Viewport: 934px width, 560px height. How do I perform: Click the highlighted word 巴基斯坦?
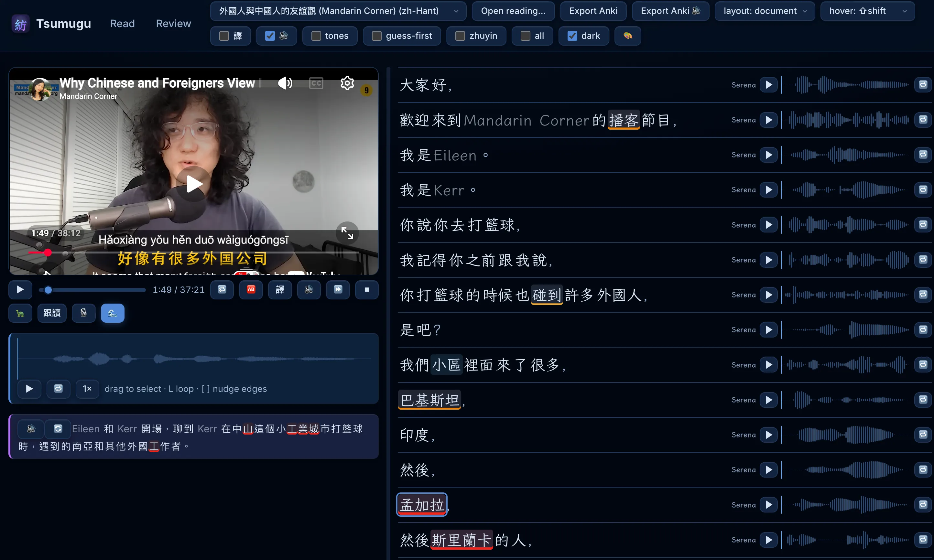pyautogui.click(x=429, y=400)
